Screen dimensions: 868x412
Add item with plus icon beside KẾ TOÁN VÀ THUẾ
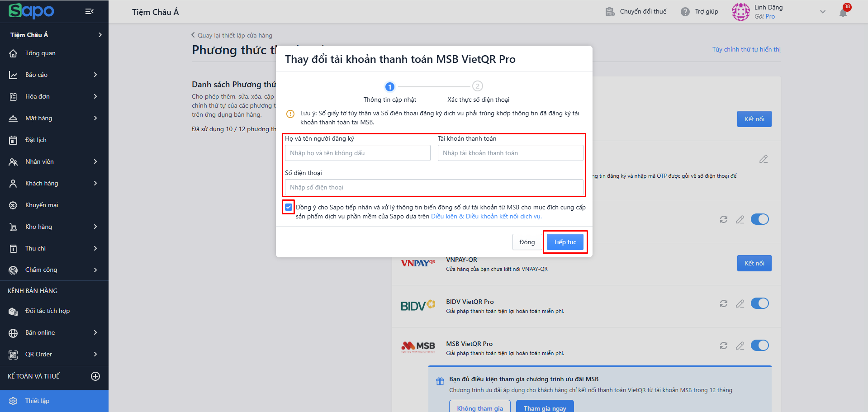pos(95,376)
